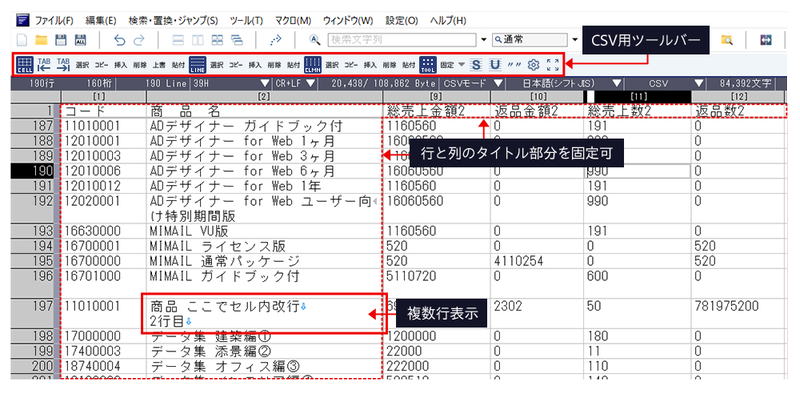Click 貼付 in the CLMN group
800x394 pixels.
409,65
